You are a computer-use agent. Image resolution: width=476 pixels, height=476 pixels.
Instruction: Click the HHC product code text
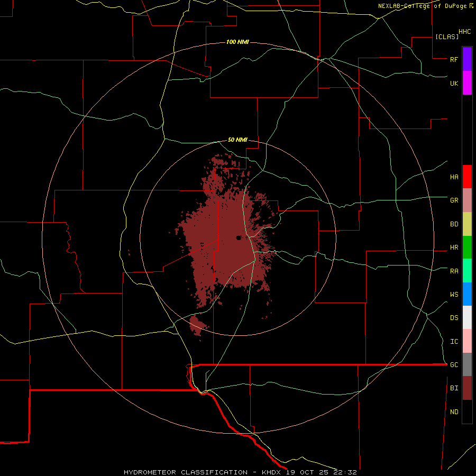[464, 32]
